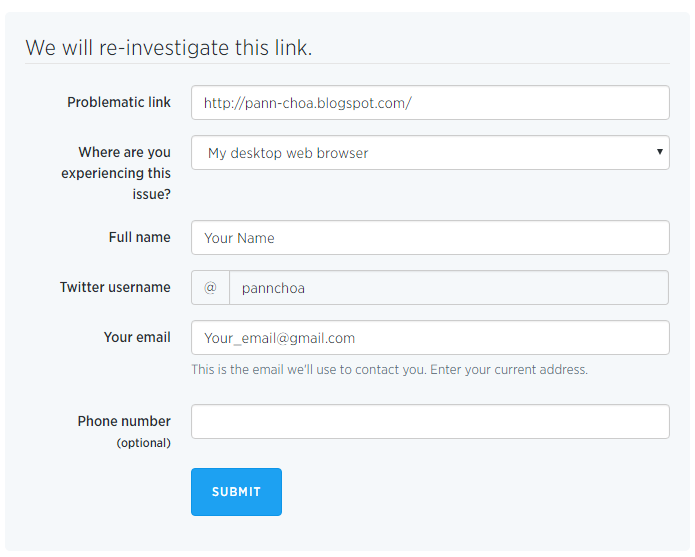
Task: Click the 'Full name' label
Action: pos(139,237)
